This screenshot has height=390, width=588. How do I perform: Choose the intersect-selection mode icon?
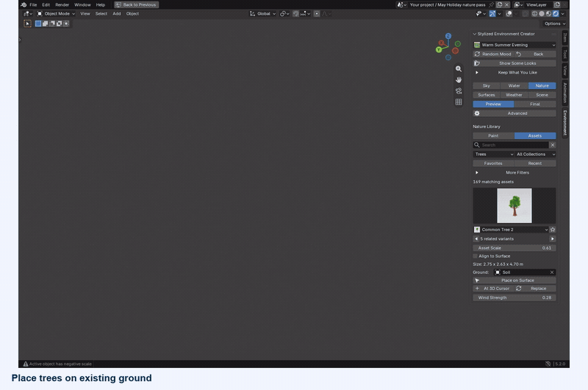pyautogui.click(x=66, y=24)
